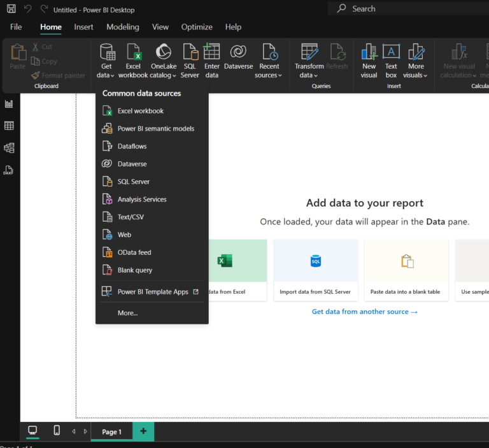Screen dimensions: 489x448
Task: Switch to the Insert ribbon tab
Action: coord(83,27)
